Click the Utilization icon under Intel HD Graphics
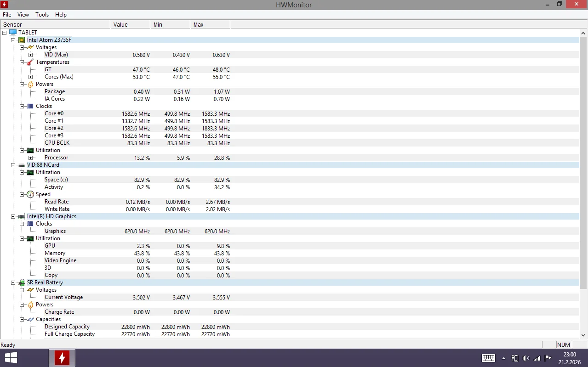This screenshot has width=588, height=367. 30,238
